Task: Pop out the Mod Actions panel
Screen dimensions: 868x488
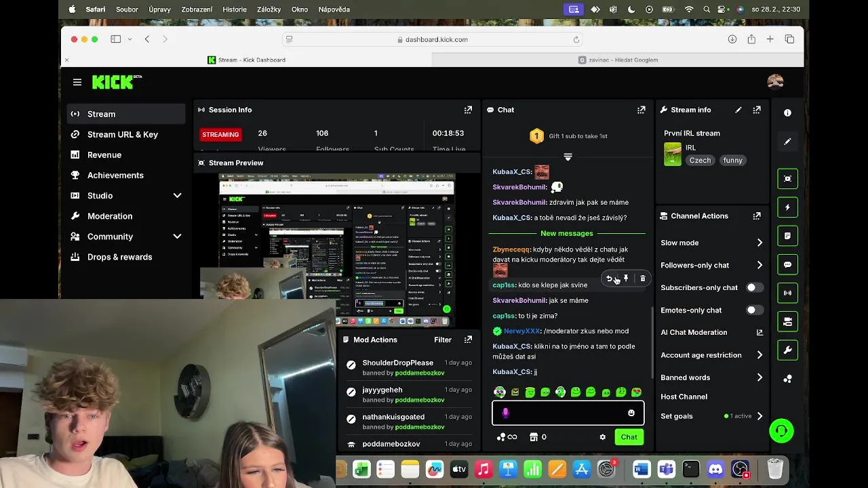Action: pos(468,340)
